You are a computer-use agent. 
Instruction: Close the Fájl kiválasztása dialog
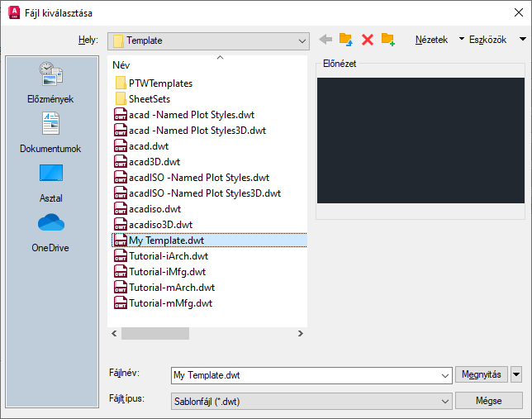519,13
